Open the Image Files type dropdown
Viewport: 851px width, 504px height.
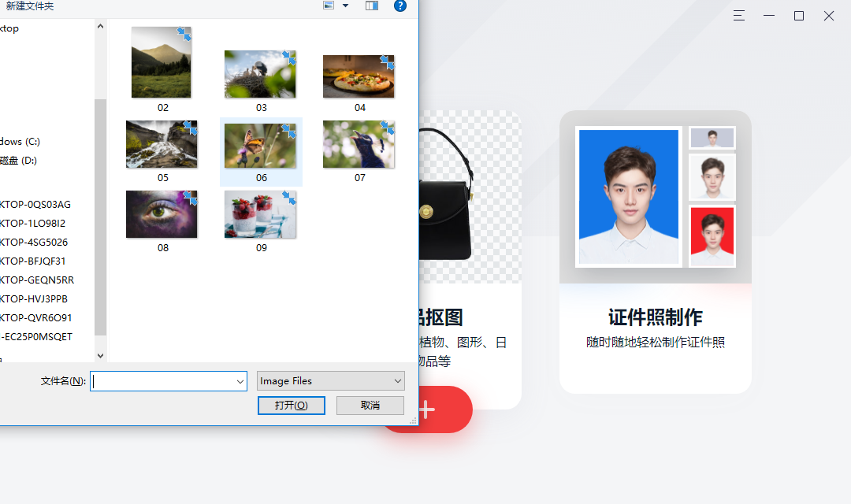(331, 381)
